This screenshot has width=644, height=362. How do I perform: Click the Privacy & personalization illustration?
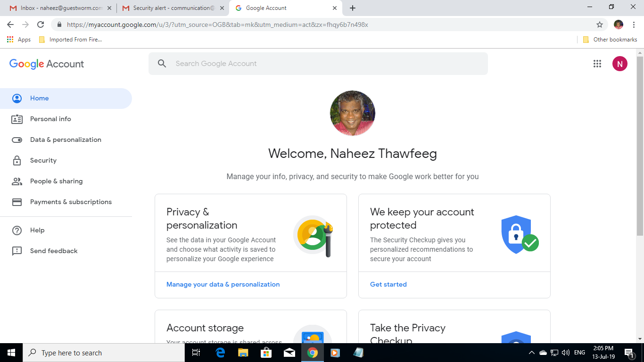point(314,236)
